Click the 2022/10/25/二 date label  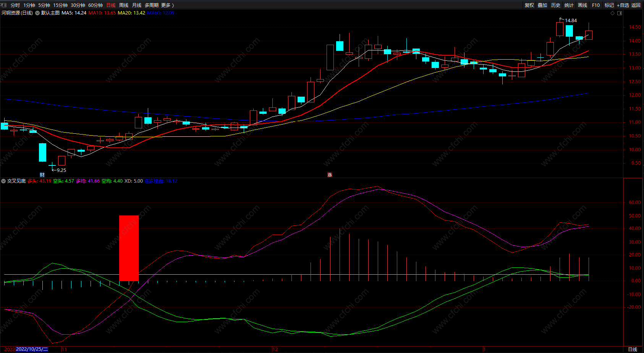coord(32,349)
